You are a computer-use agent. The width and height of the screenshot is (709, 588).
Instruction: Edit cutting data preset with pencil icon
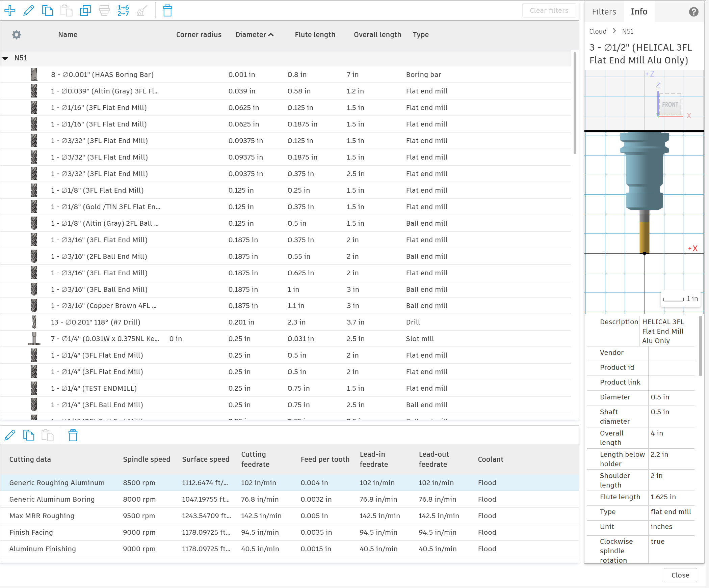pyautogui.click(x=10, y=435)
